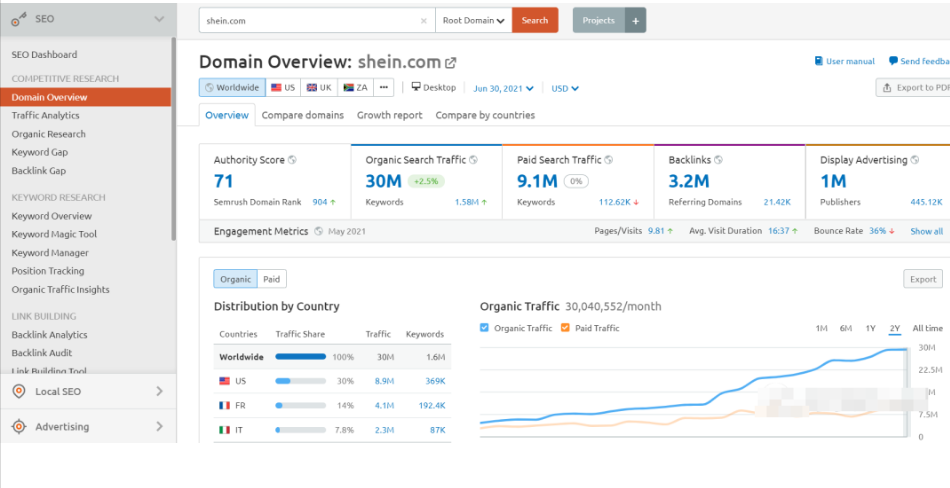This screenshot has height=488, width=950.
Task: Open Jun 30, 2021 date dropdown
Action: [x=503, y=88]
